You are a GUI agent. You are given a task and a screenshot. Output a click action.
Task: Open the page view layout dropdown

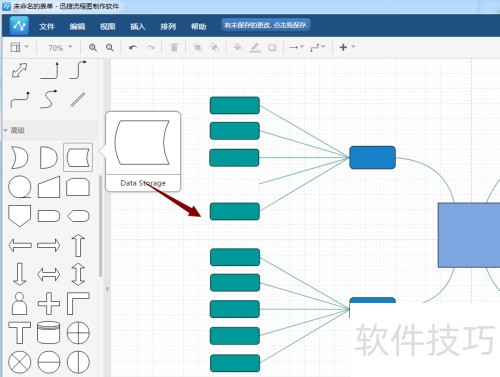[19, 47]
